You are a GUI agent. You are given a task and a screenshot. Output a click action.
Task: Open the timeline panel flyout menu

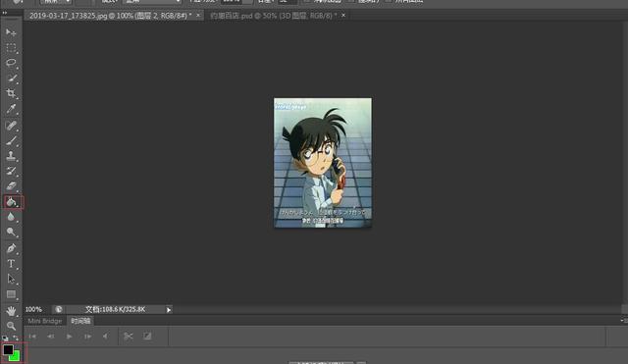tap(624, 321)
